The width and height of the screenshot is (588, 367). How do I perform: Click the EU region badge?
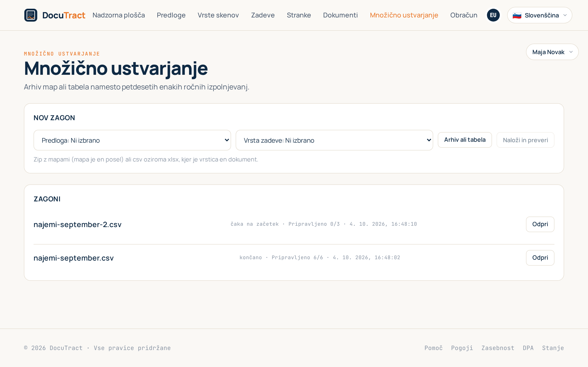tap(493, 15)
